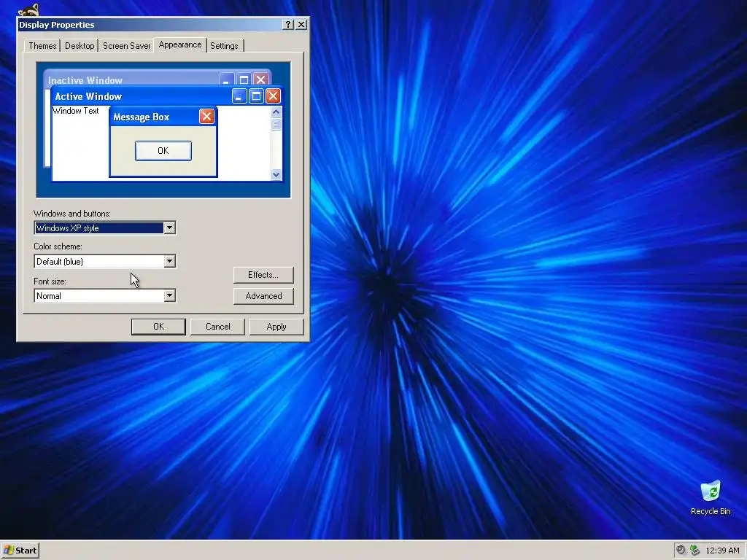Image resolution: width=747 pixels, height=560 pixels.
Task: Click the volume speaker tray icon
Action: pos(681,551)
